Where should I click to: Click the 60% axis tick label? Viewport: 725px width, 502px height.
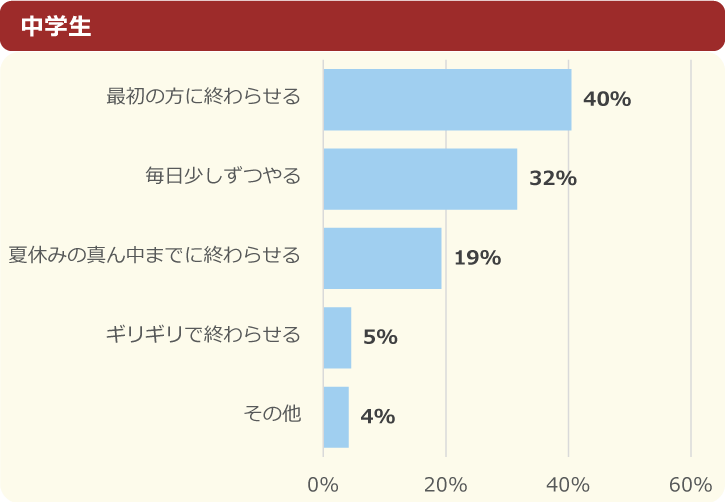[690, 484]
